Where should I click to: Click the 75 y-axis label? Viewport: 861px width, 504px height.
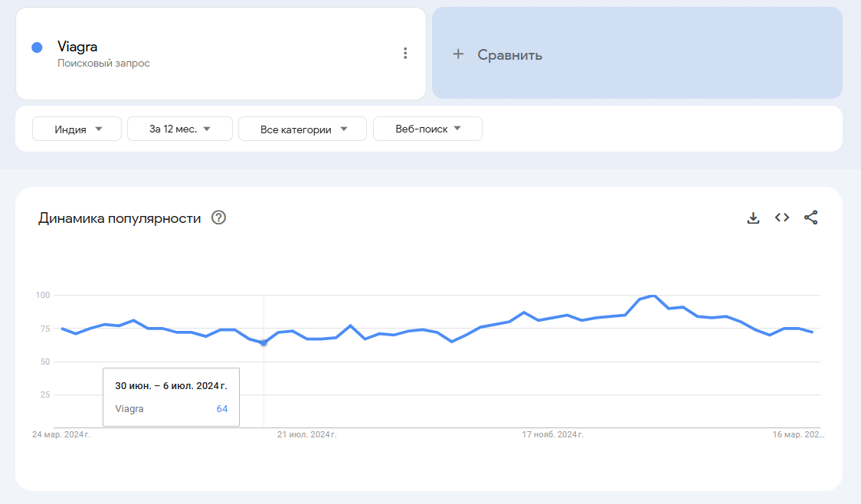coord(45,329)
